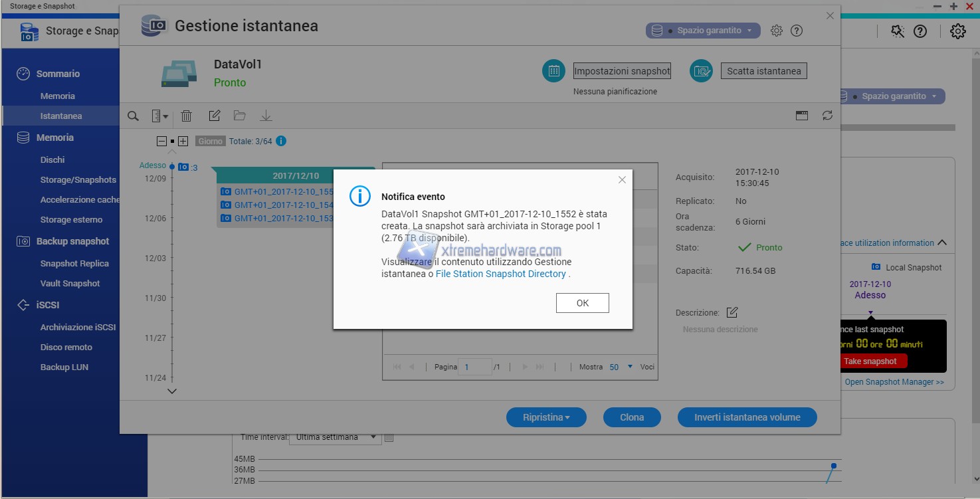Edit description with the pencil icon
This screenshot has width=980, height=499.
point(732,312)
